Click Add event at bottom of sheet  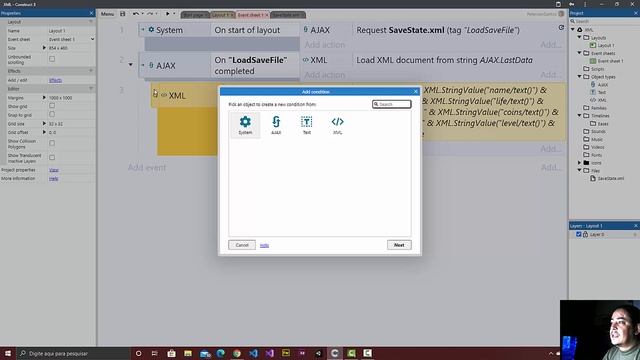147,167
